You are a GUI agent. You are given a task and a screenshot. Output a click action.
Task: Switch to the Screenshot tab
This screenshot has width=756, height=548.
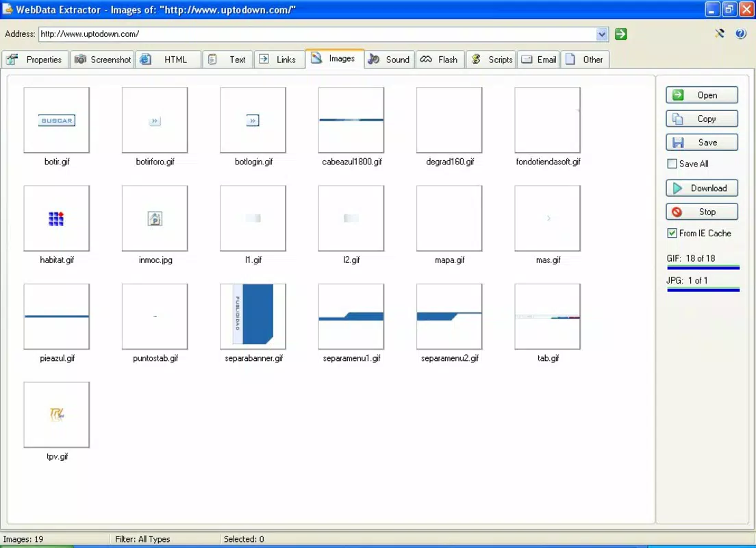click(x=102, y=60)
